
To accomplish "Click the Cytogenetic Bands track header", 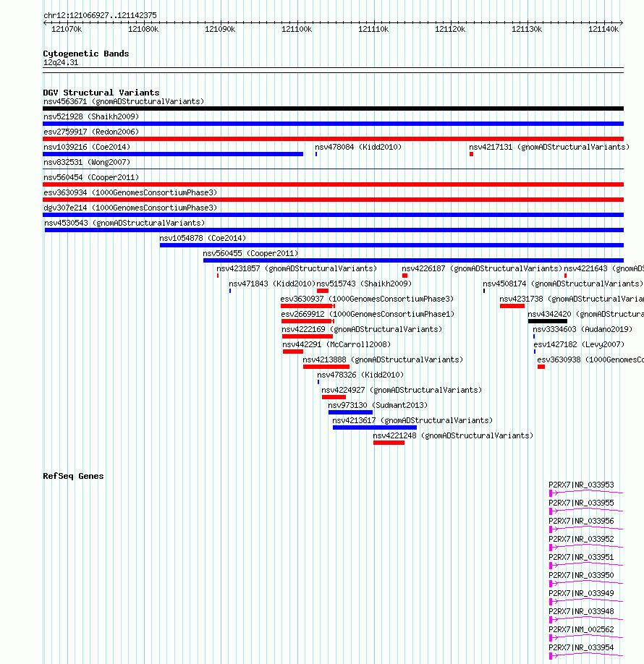I will 86,54.
